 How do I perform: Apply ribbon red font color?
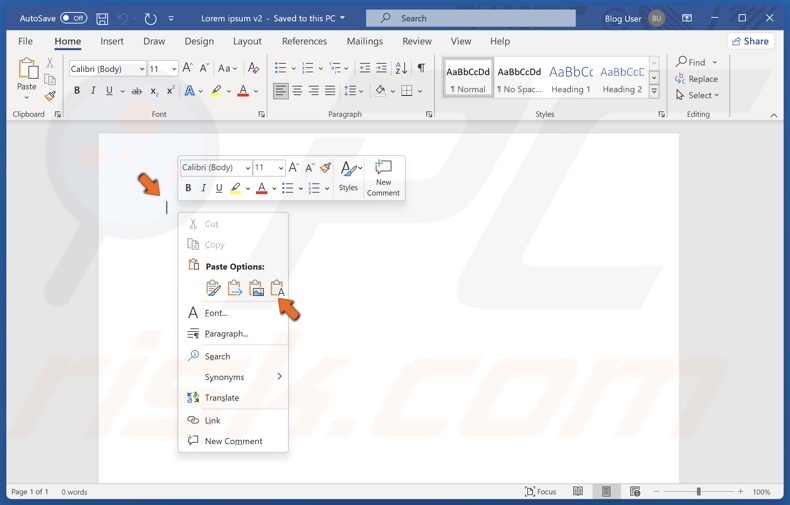(x=243, y=91)
